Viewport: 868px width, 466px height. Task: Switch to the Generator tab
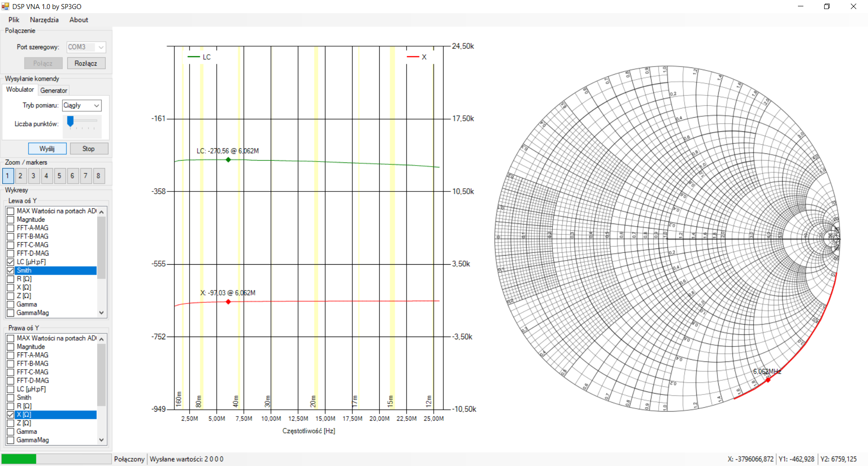(53, 90)
